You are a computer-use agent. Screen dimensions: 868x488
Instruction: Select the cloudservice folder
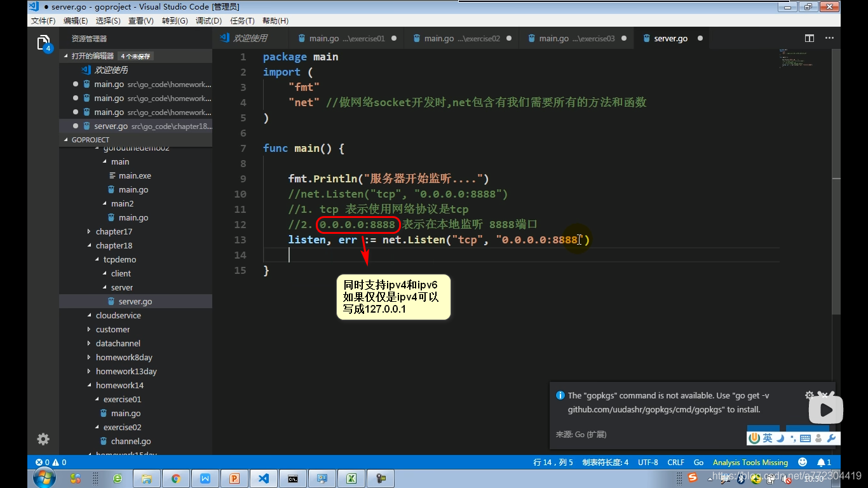[x=118, y=315]
